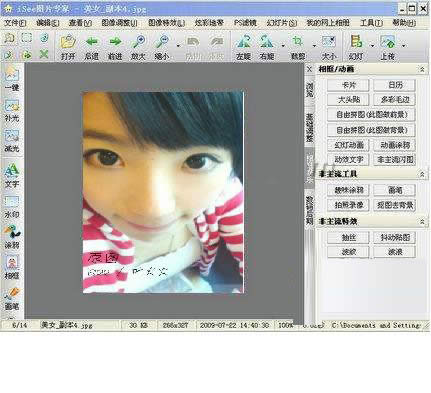Click the 动画涂鸦 button
The height and width of the screenshot is (393, 431).
click(x=395, y=145)
